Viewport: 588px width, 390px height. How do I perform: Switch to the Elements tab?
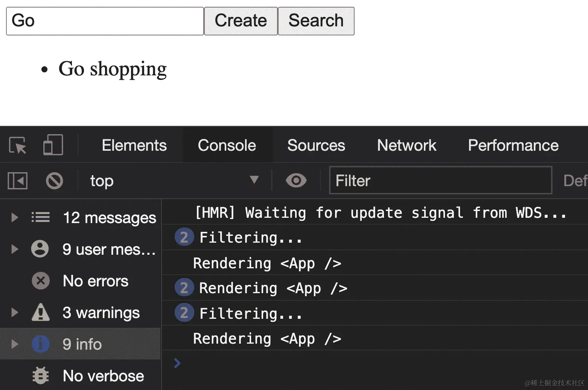134,145
